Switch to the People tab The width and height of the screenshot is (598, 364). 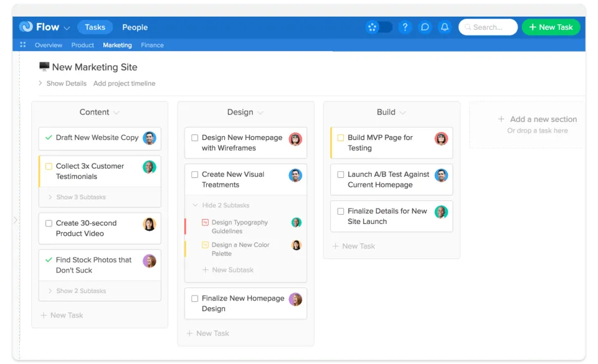[135, 27]
